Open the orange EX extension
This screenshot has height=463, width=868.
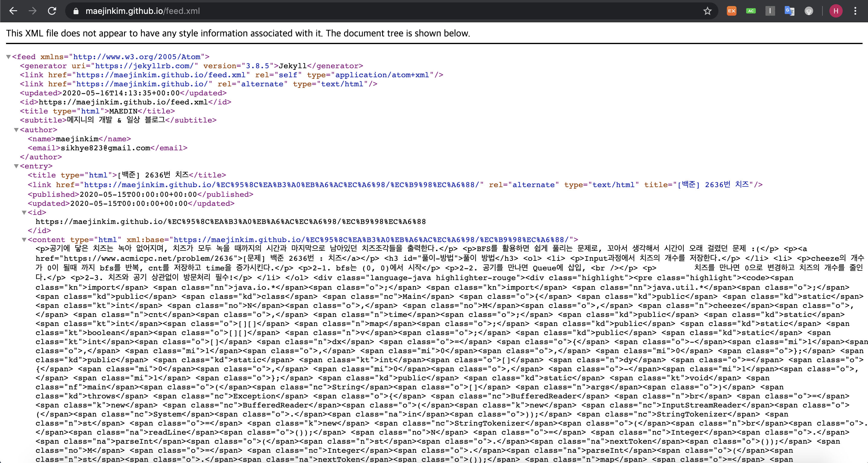(732, 11)
